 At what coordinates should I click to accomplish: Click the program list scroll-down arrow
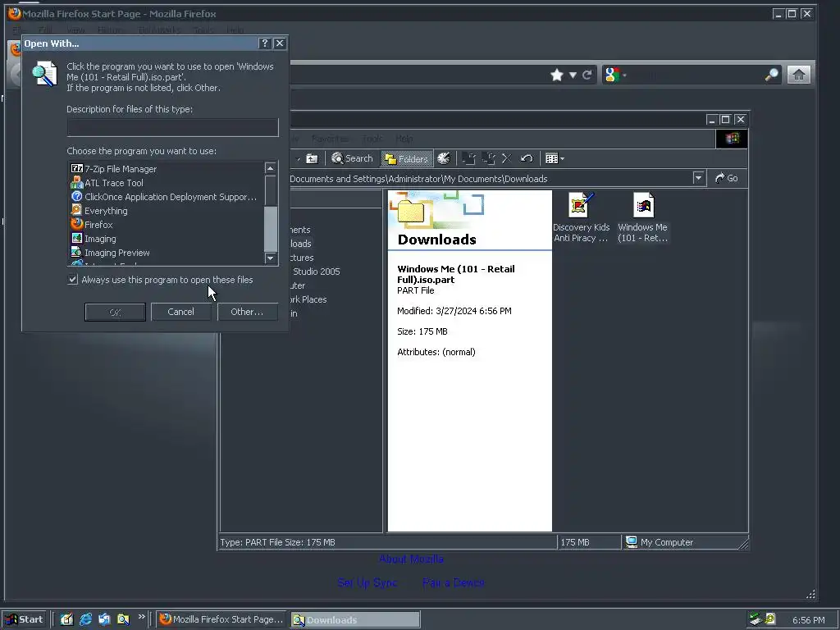tap(271, 258)
